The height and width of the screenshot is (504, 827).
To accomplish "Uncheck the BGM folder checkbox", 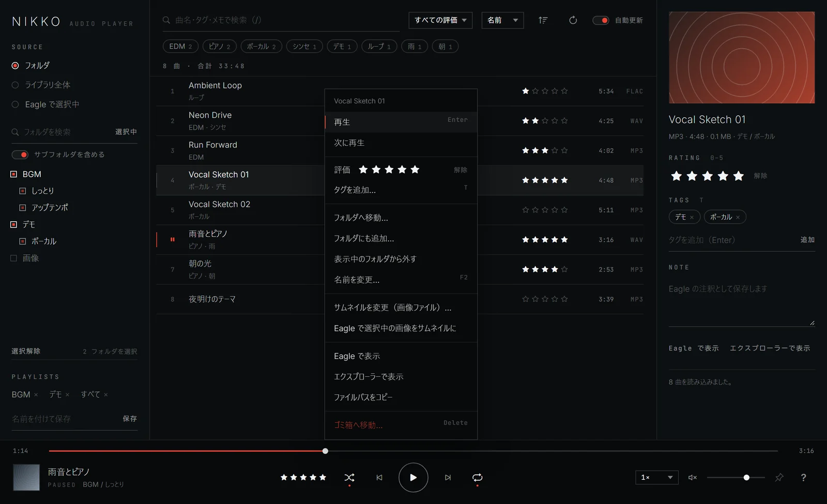I will (14, 174).
